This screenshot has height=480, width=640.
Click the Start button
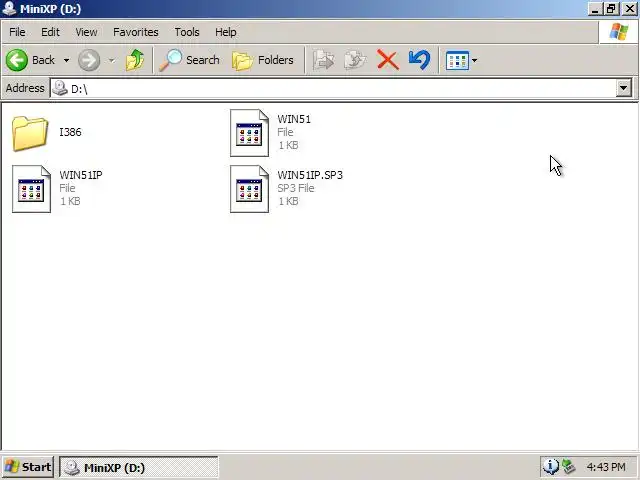(28, 467)
